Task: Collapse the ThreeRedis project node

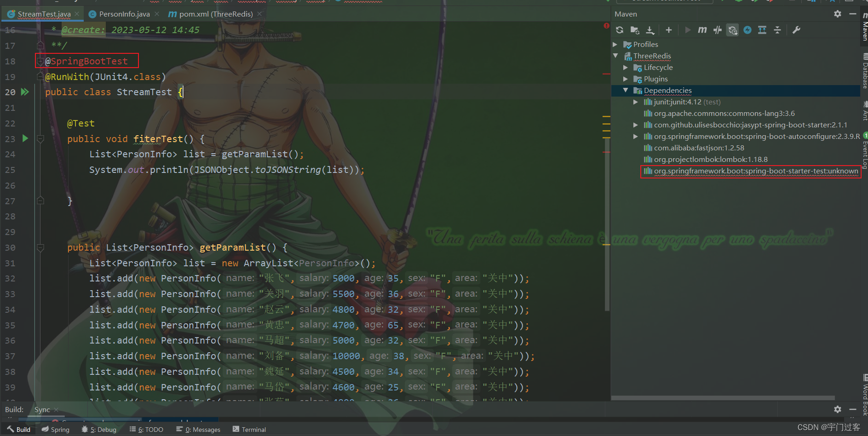Action: click(616, 56)
